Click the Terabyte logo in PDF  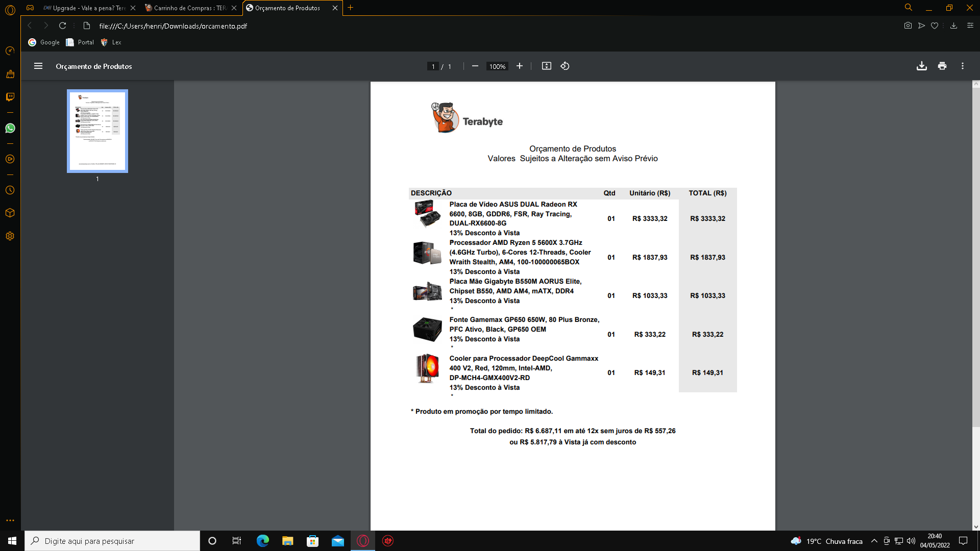467,118
